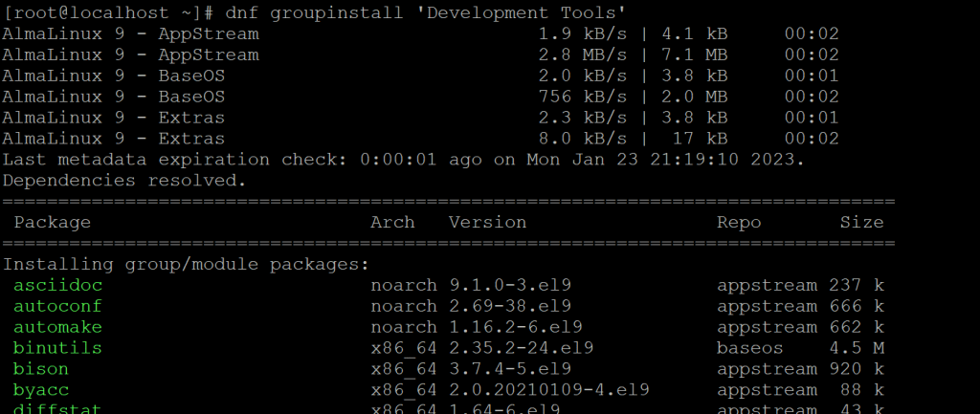Click version 2.0.20210109-4.el9 text
The height and width of the screenshot is (414, 980).
[548, 390]
